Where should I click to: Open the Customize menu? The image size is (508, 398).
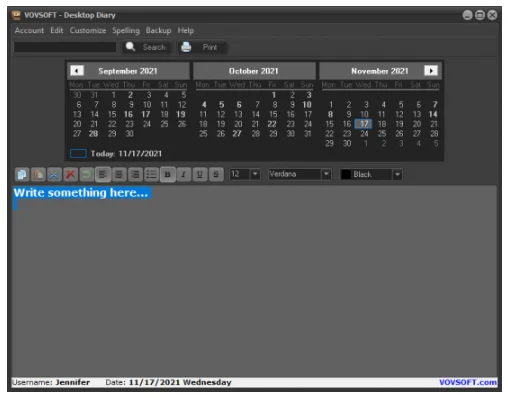click(x=88, y=31)
